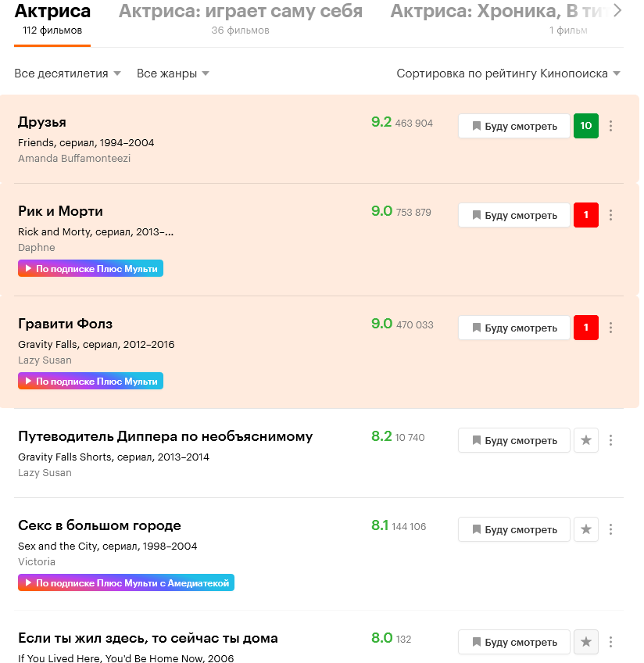The image size is (644, 663).
Task: Click the red 1 rating badge for Рик и Морти
Action: 585,215
